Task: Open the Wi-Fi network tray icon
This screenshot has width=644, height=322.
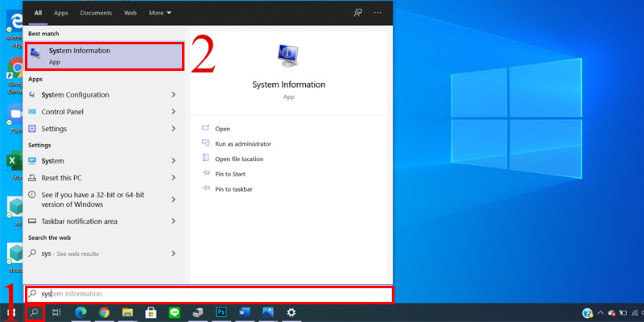Action: (635, 313)
